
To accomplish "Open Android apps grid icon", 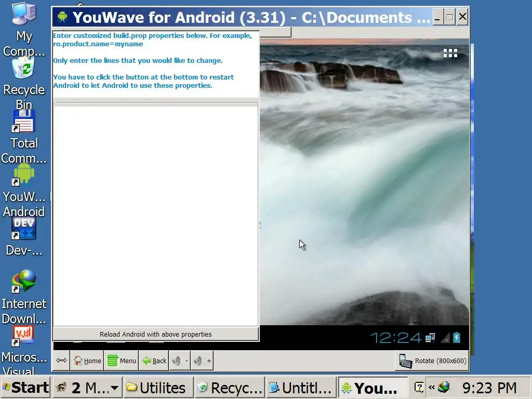I will (x=450, y=53).
